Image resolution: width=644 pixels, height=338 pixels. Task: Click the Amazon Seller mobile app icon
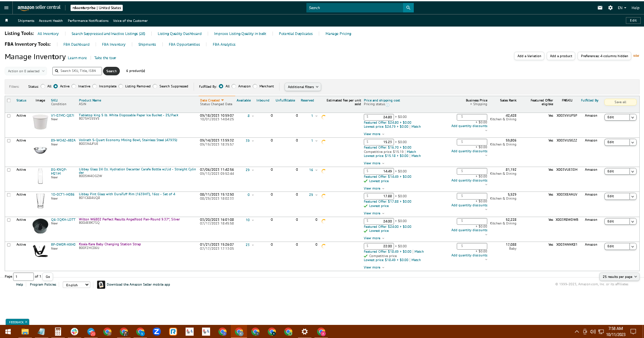pos(101,285)
